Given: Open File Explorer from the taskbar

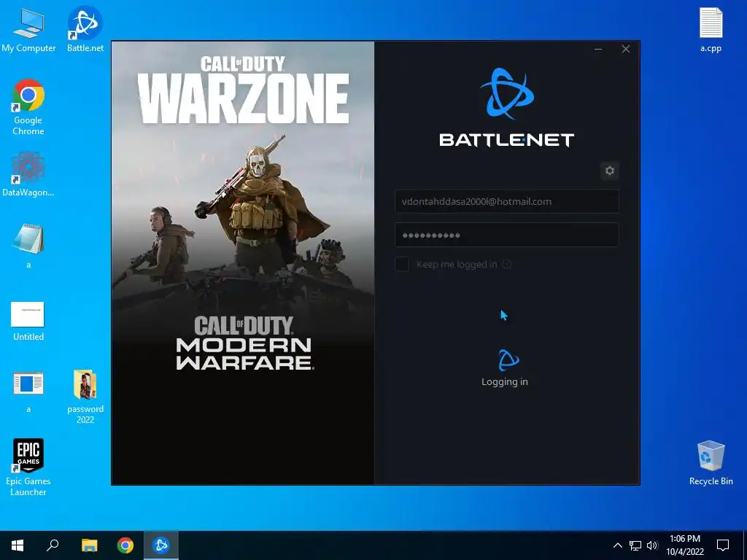Looking at the screenshot, I should pyautogui.click(x=89, y=545).
